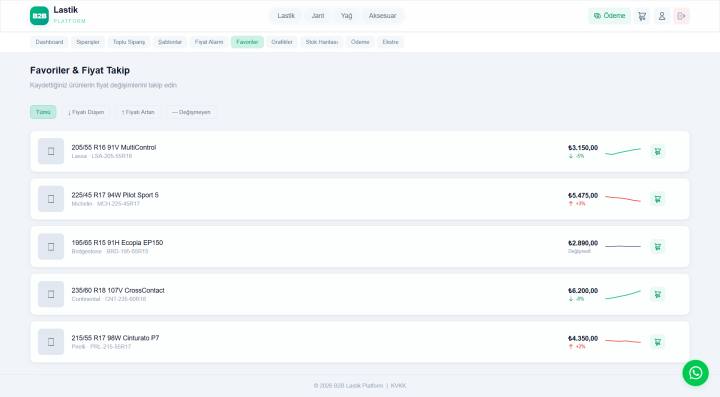Add 225/45 R17 Pilot Sport 5 to cart
The image size is (720, 397).
[x=658, y=199]
